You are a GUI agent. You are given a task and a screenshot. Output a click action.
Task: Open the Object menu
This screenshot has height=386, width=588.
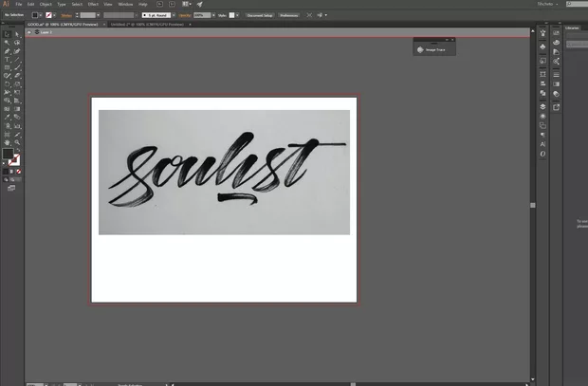coord(45,5)
